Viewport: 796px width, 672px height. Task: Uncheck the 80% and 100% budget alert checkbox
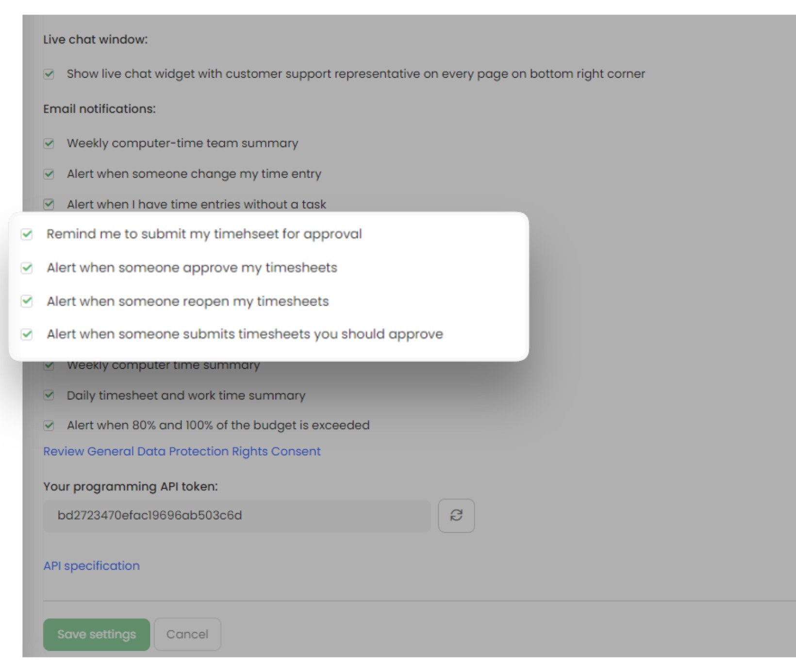49,426
